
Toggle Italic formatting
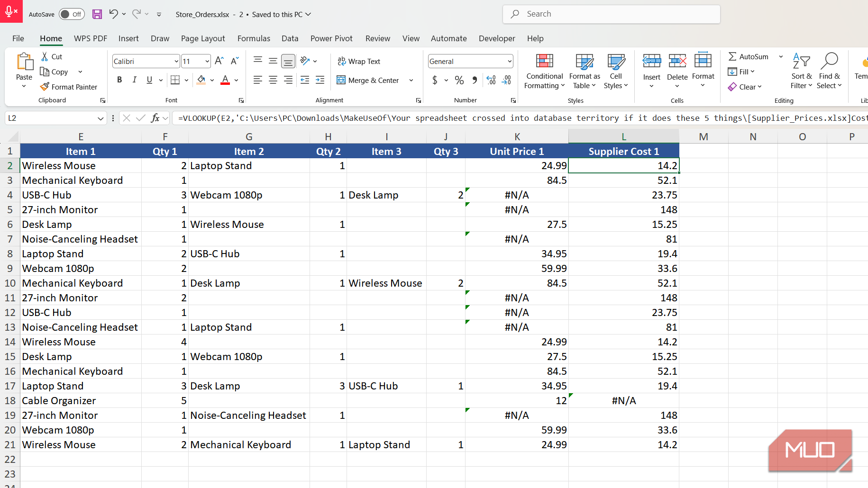[x=135, y=80]
